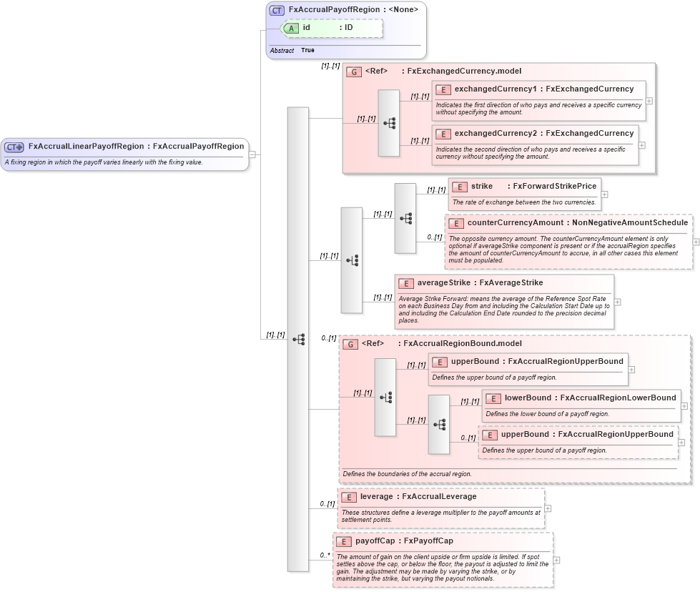Click the E icon of counterCurrencyAmount

(x=455, y=223)
